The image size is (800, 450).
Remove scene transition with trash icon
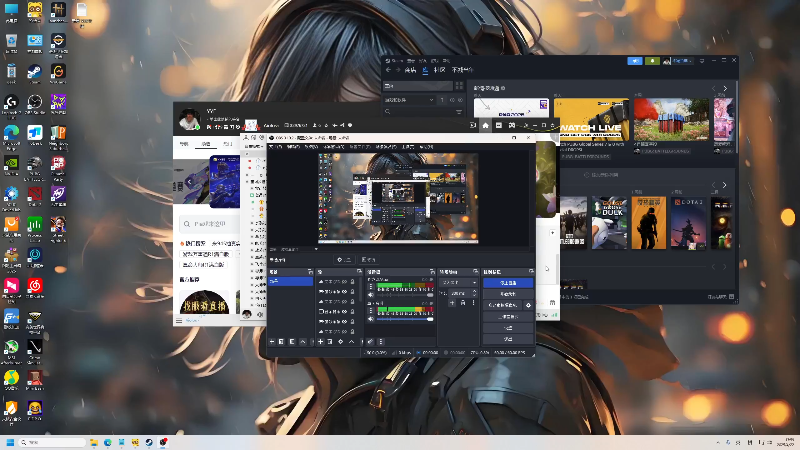[463, 303]
